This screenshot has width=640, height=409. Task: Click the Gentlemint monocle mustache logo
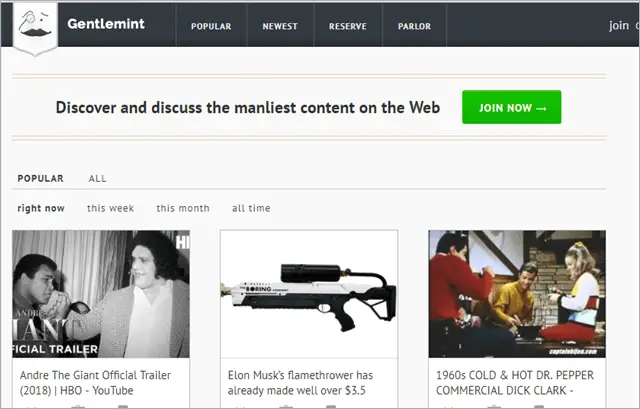click(35, 29)
